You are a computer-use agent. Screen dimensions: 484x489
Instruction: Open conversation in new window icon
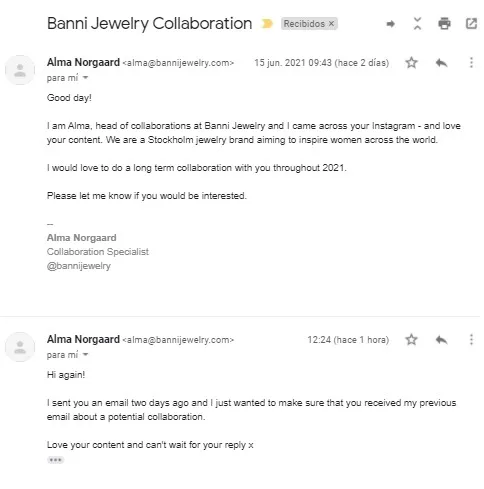pos(471,24)
